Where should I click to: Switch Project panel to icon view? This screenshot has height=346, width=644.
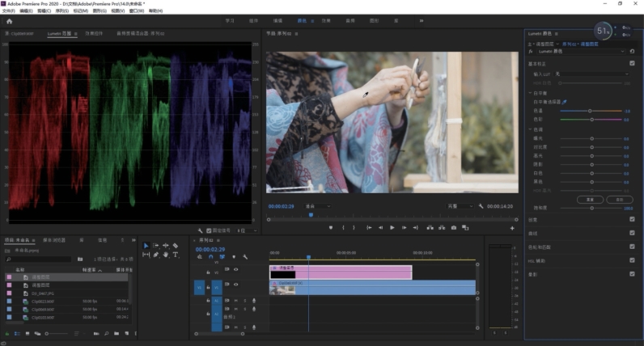28,334
